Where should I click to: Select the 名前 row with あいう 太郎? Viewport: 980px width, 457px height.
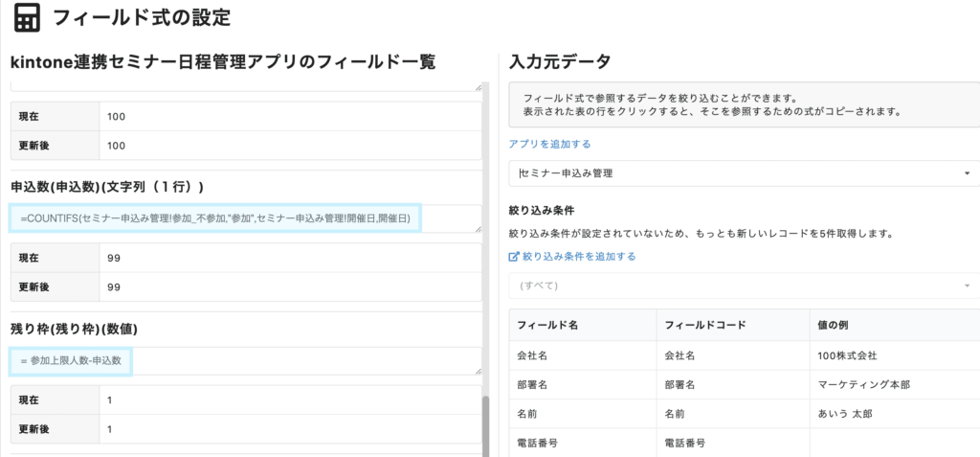click(x=745, y=414)
